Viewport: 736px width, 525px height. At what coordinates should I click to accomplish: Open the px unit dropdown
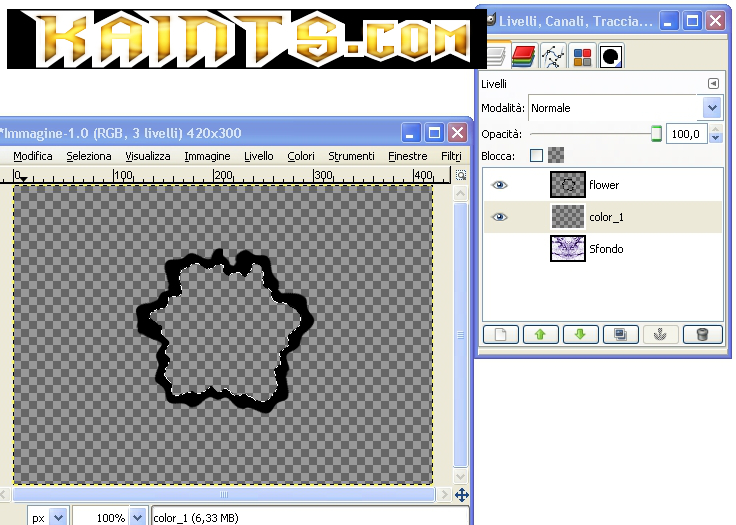tap(57, 518)
